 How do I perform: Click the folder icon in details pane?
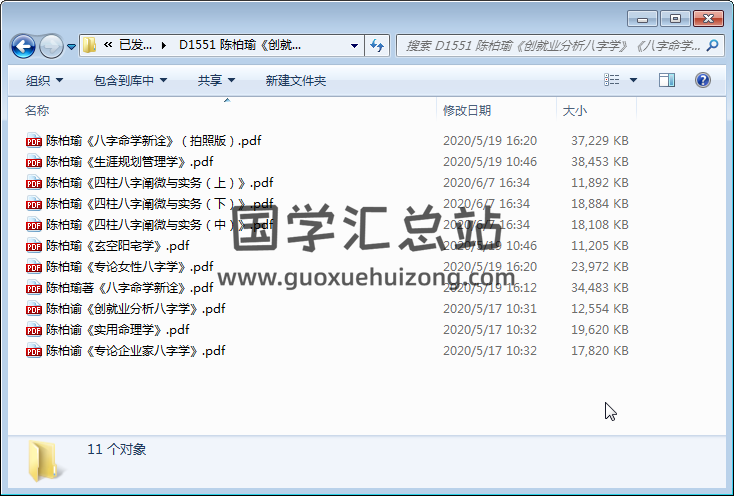pyautogui.click(x=44, y=461)
